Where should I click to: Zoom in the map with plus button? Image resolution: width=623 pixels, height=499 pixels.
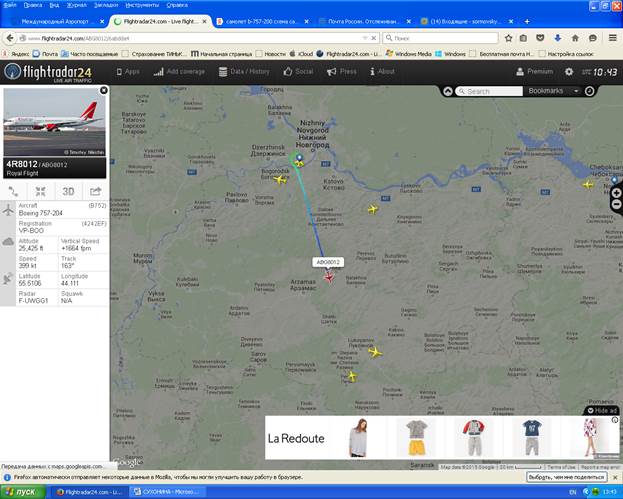616,193
